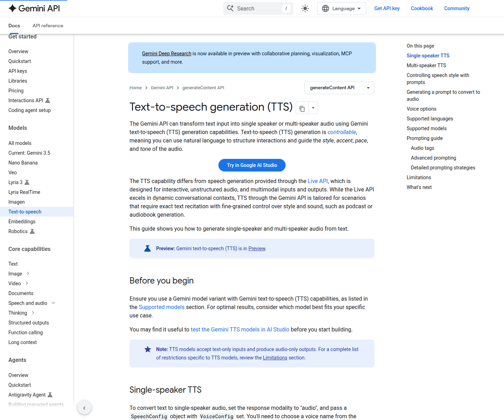504x420 pixels.
Task: Click the Preview link in notice
Action: (x=257, y=248)
